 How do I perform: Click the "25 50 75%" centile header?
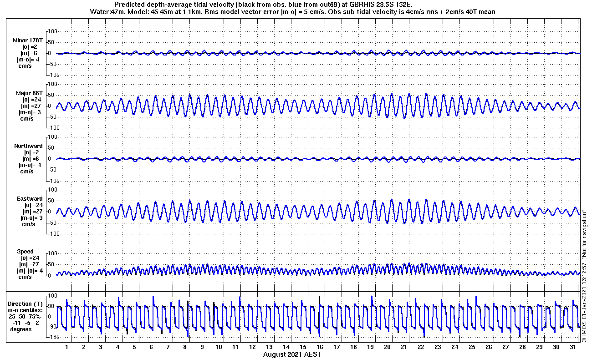[x=25, y=316]
